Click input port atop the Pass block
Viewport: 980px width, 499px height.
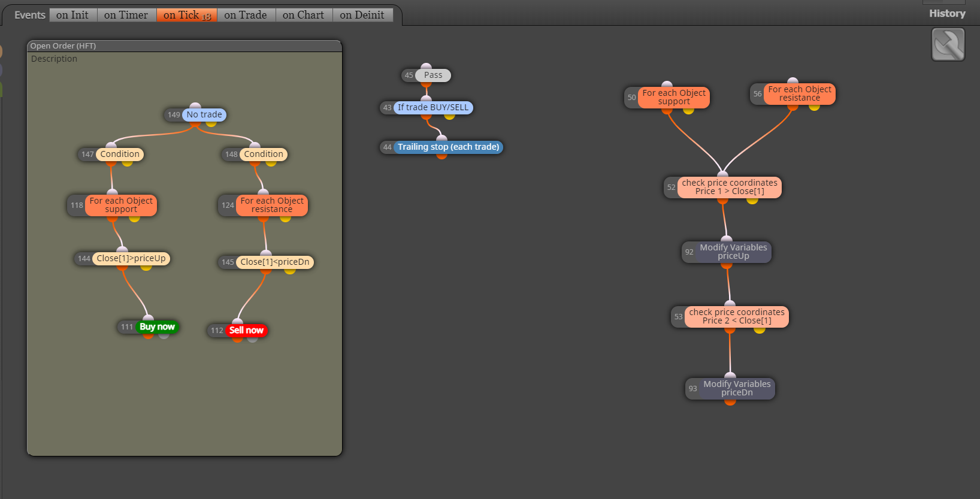[426, 66]
